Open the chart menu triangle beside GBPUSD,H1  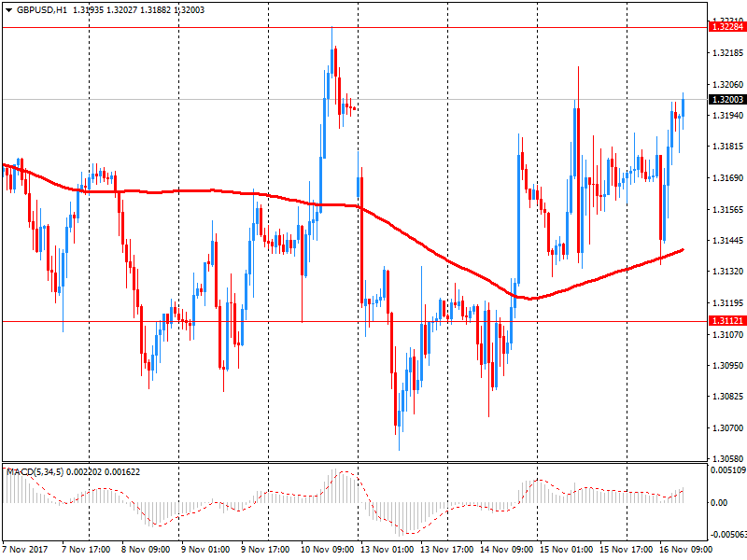click(8, 10)
